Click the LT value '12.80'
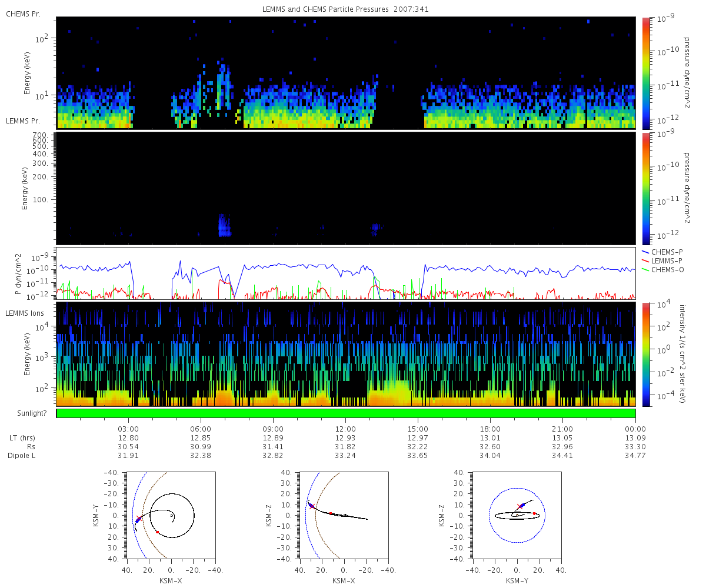The height and width of the screenshot is (588, 706). pos(128,438)
